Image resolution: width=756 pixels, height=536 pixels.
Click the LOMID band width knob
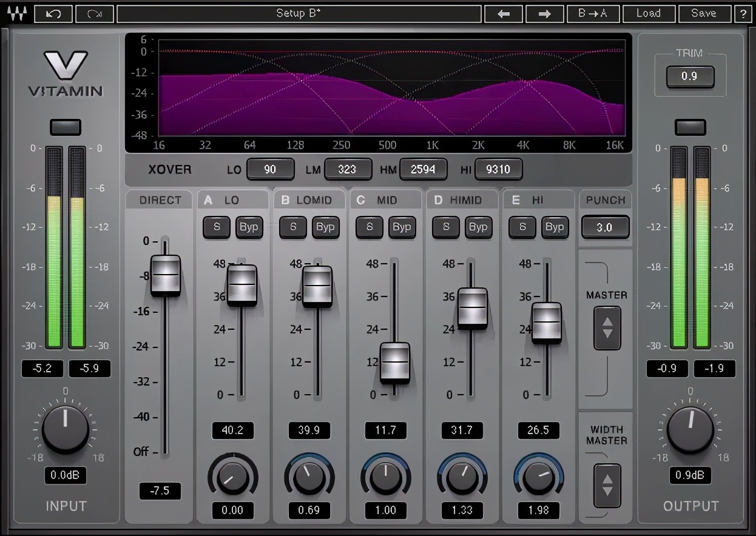pyautogui.click(x=309, y=477)
